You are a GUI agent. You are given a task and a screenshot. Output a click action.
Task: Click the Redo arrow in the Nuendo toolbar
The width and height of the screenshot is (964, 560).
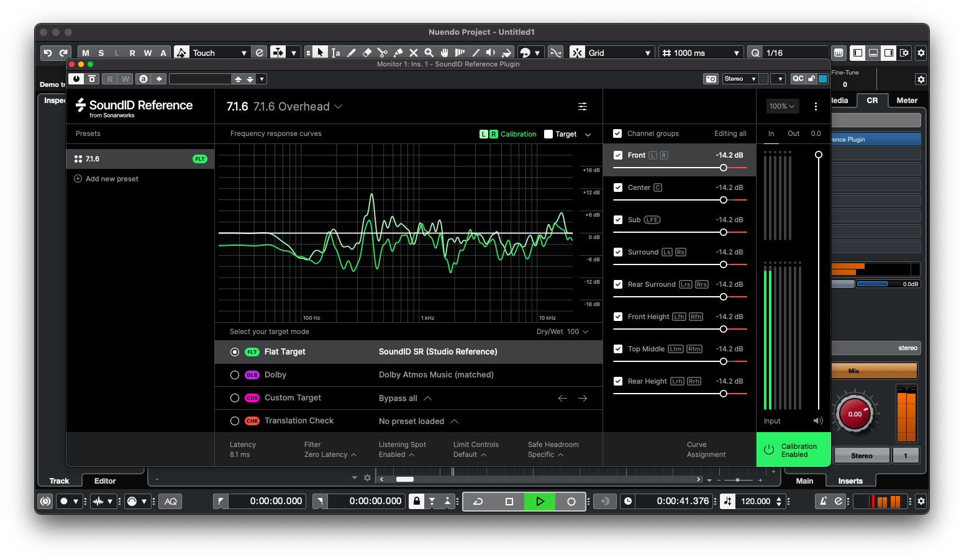coord(63,53)
